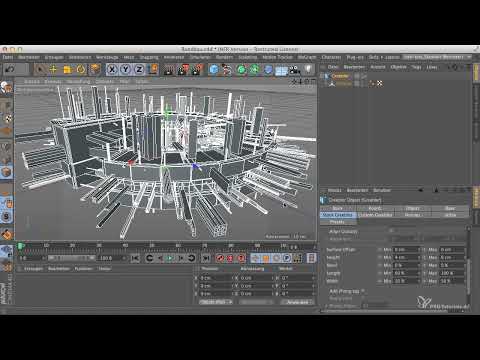Select the Scale tool yellow box icon
480x360 pixels.
coord(67,69)
